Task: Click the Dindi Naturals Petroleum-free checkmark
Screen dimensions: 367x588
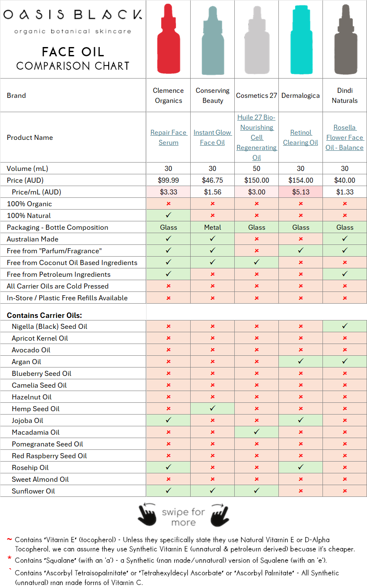Action: pyautogui.click(x=345, y=274)
